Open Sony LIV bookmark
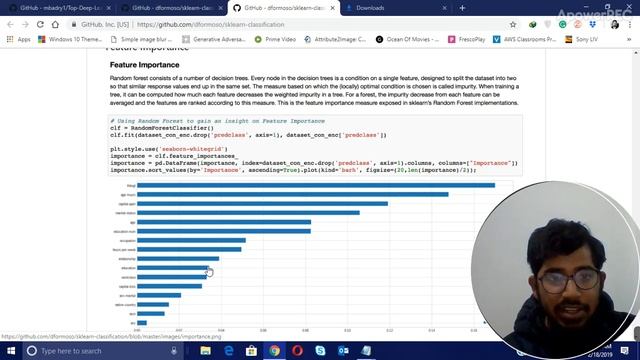Screen dimensions: 640x360 click(581, 39)
